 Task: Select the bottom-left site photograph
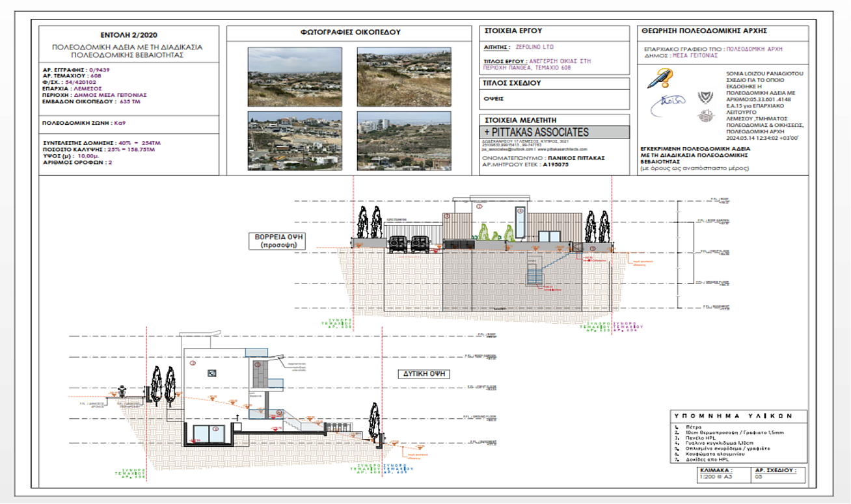pyautogui.click(x=295, y=141)
